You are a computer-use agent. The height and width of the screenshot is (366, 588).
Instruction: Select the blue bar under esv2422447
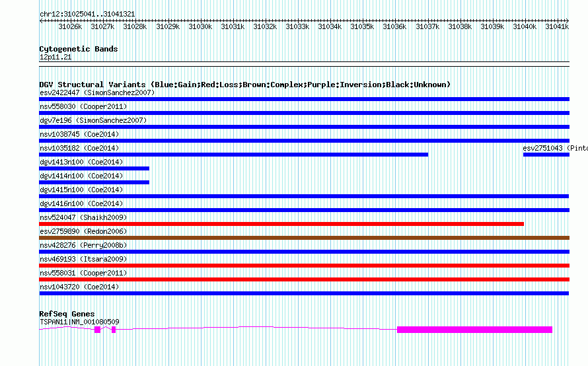pyautogui.click(x=304, y=99)
